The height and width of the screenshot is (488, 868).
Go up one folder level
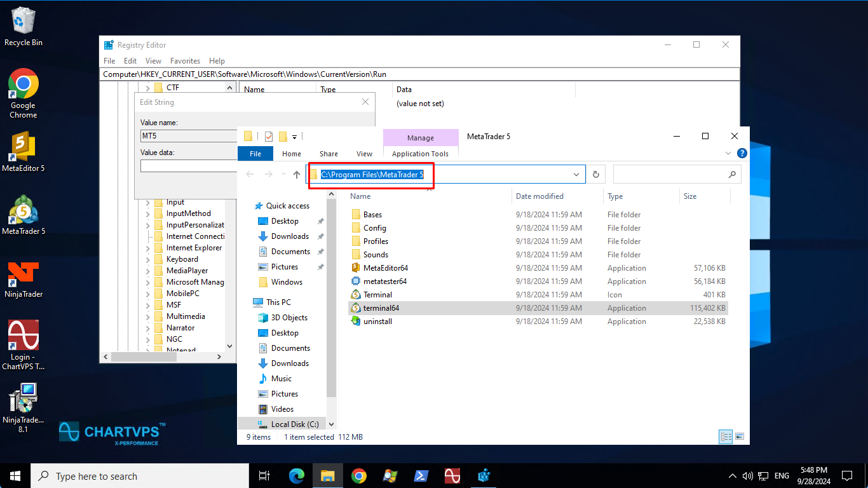pyautogui.click(x=297, y=174)
